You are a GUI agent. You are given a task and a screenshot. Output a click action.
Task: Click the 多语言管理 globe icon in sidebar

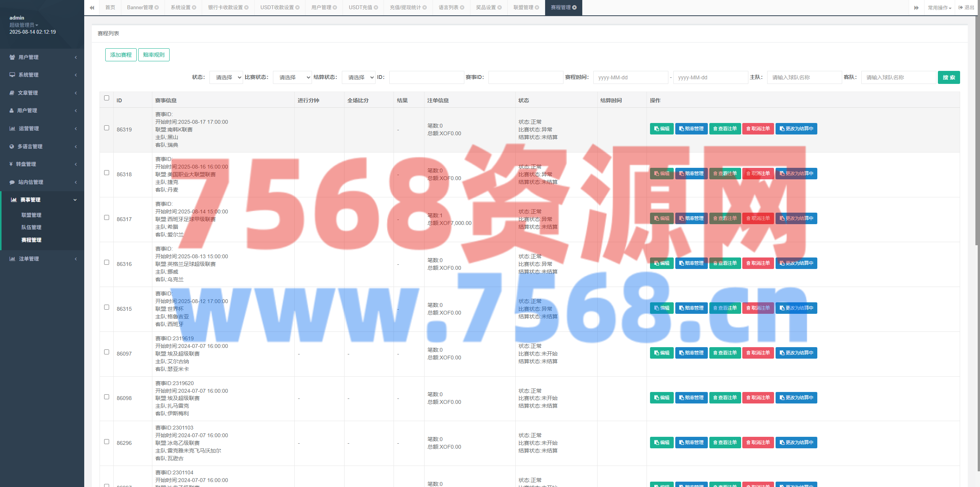point(12,146)
